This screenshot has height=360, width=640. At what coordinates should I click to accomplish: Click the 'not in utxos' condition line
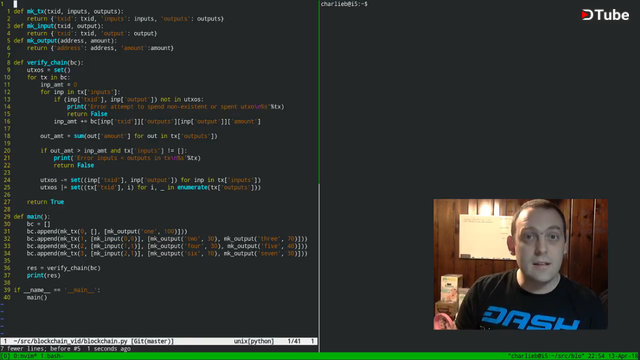tap(129, 100)
